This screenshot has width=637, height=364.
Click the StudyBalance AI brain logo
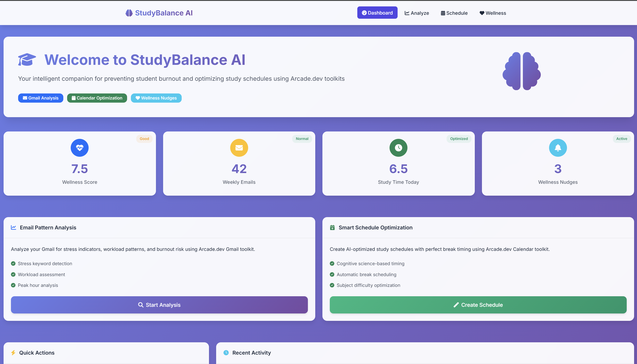point(129,13)
